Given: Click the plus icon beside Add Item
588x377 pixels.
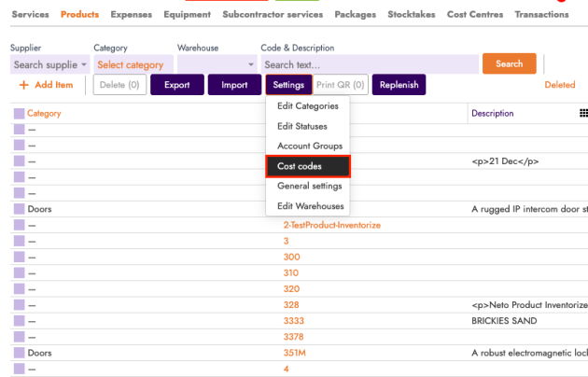Looking at the screenshot, I should click(23, 85).
